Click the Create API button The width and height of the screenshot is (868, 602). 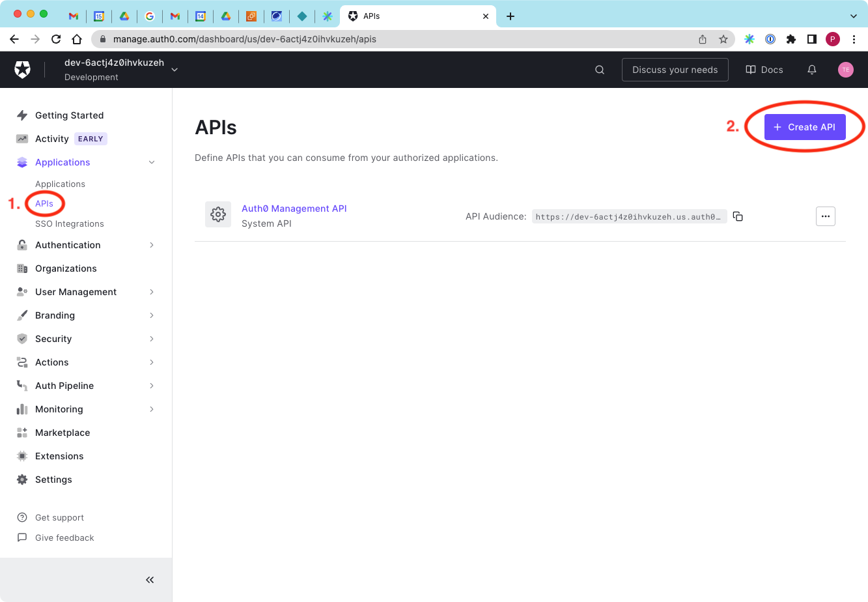[805, 127]
